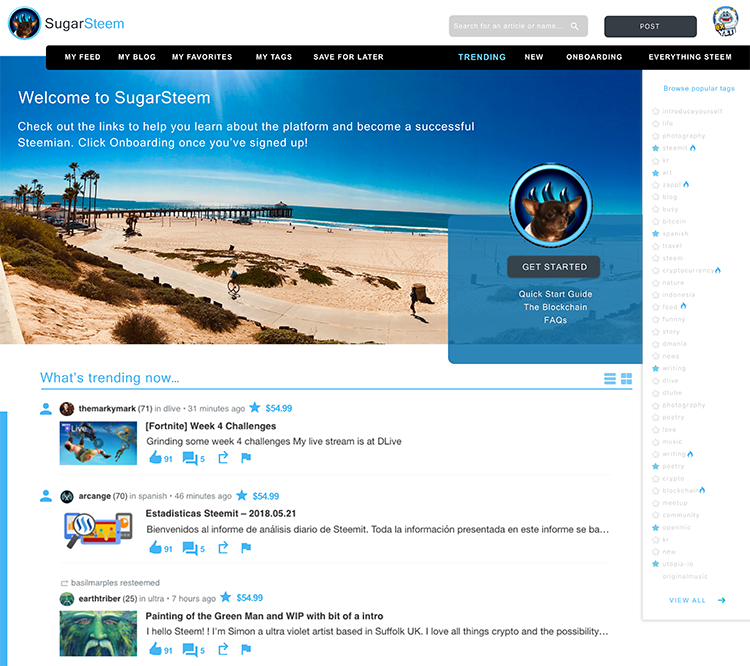Open Everything Steem tab
Viewport: 750px width, 666px height.
click(x=690, y=57)
